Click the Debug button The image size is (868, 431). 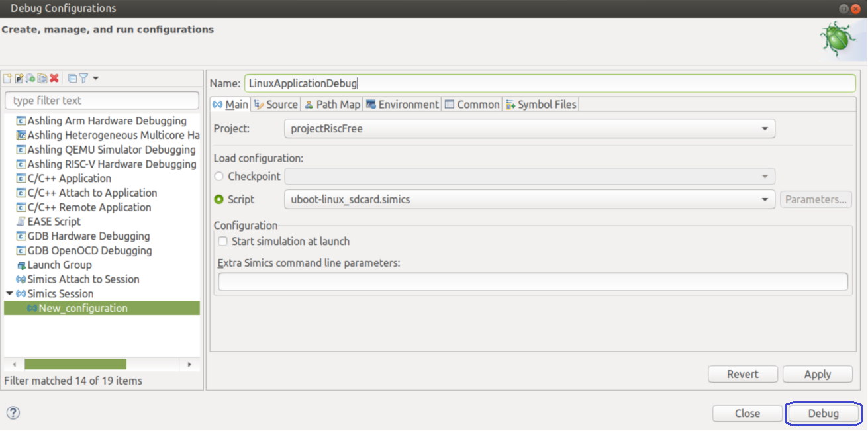(823, 414)
